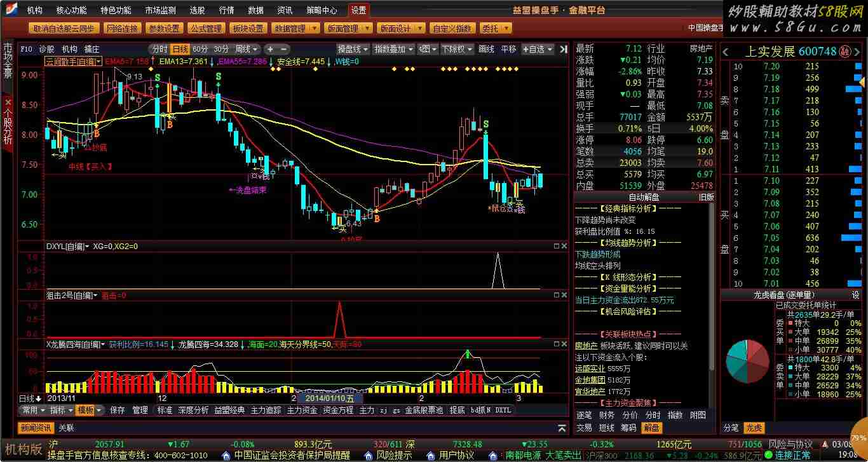Image resolution: width=868 pixels, height=462 pixels.
Task: Click the 网络连接 button
Action: click(x=123, y=29)
